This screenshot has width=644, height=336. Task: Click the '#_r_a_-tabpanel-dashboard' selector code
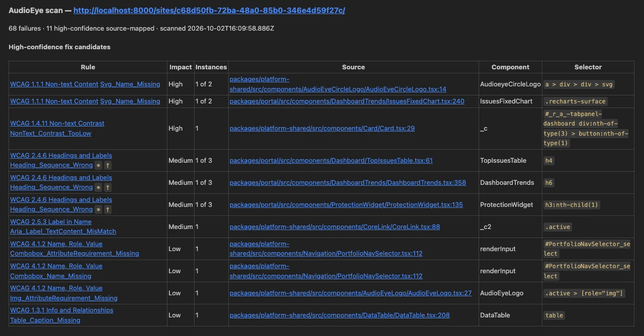click(587, 129)
